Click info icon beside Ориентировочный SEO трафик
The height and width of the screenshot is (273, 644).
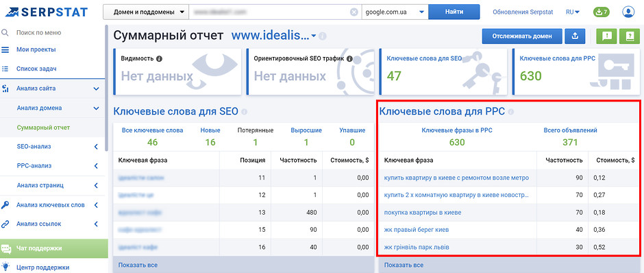pos(349,59)
